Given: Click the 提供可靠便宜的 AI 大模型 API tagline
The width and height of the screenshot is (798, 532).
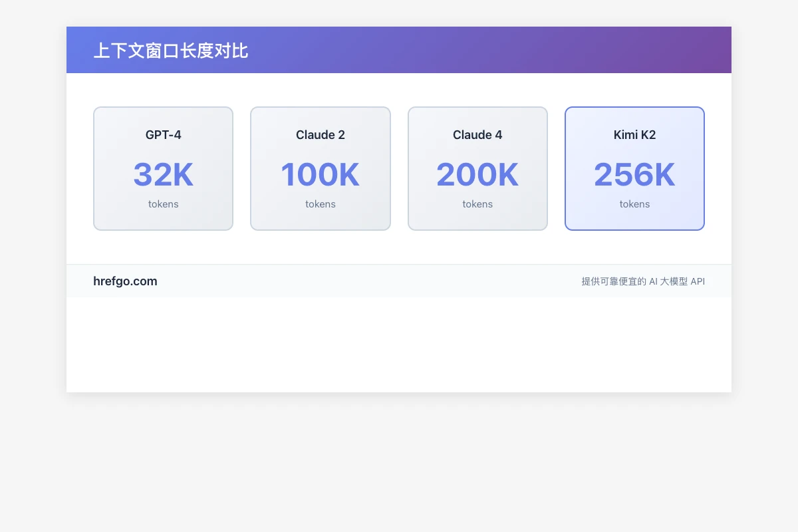Looking at the screenshot, I should 643,281.
